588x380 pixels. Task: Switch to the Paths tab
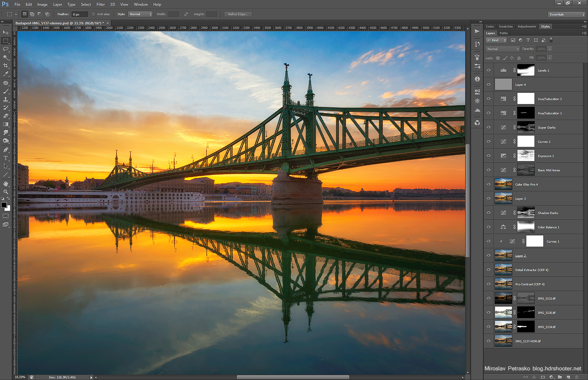point(504,33)
